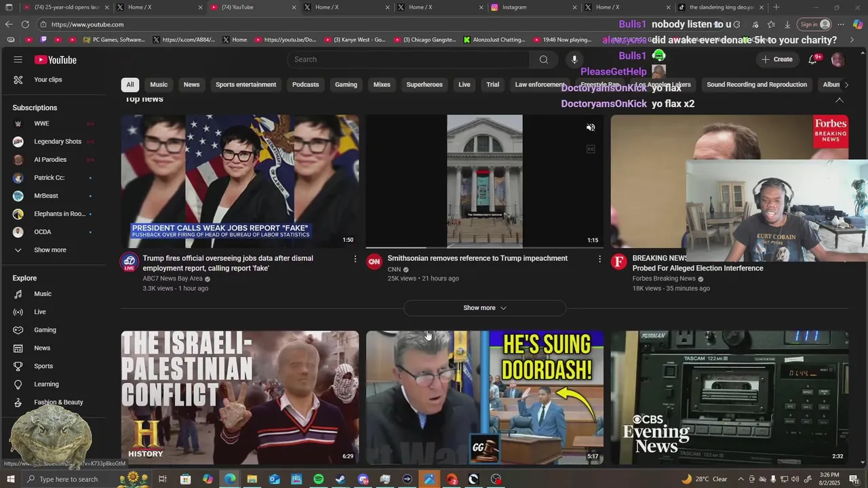Switch to the 25-year-old opens browser tab

pyautogui.click(x=64, y=7)
